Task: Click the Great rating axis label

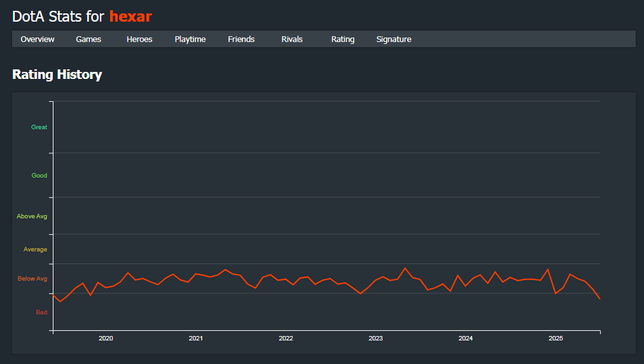Action: tap(39, 127)
